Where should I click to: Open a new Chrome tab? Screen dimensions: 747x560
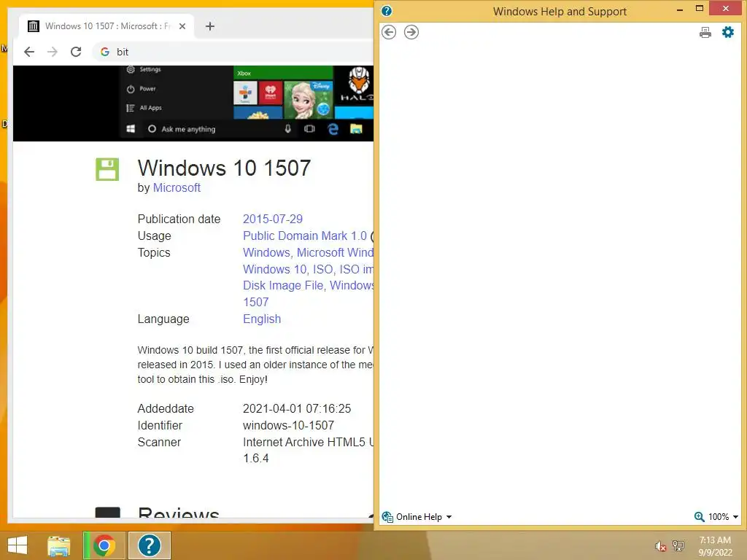tap(210, 26)
